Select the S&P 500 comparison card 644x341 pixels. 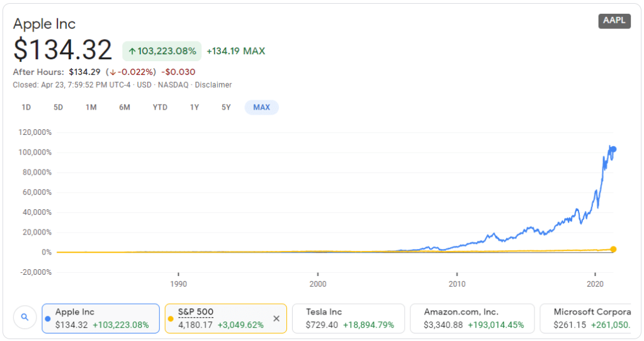click(226, 318)
